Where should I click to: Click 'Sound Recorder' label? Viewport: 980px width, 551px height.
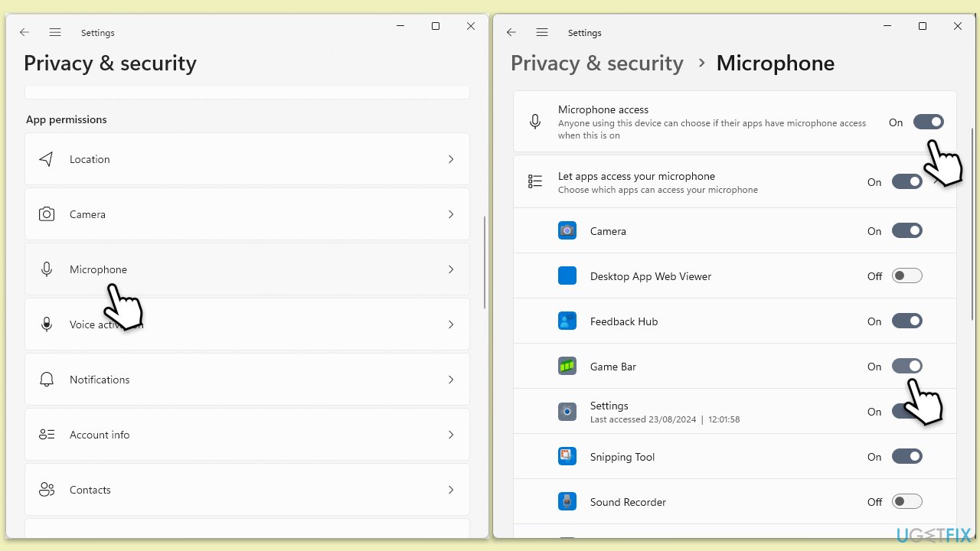628,502
